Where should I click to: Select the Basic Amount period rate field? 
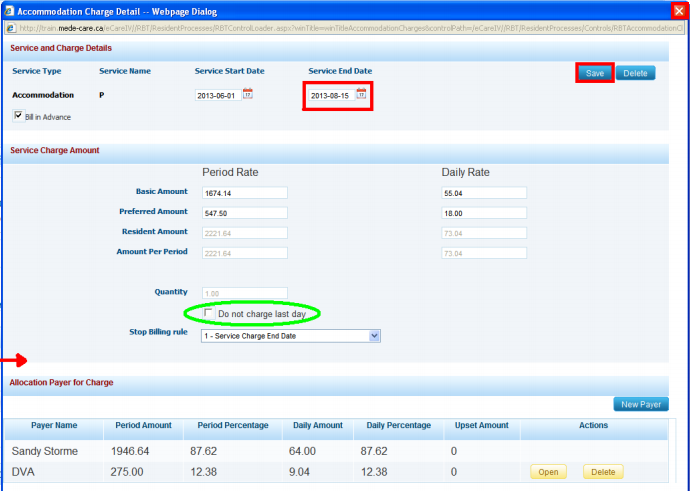coord(243,193)
